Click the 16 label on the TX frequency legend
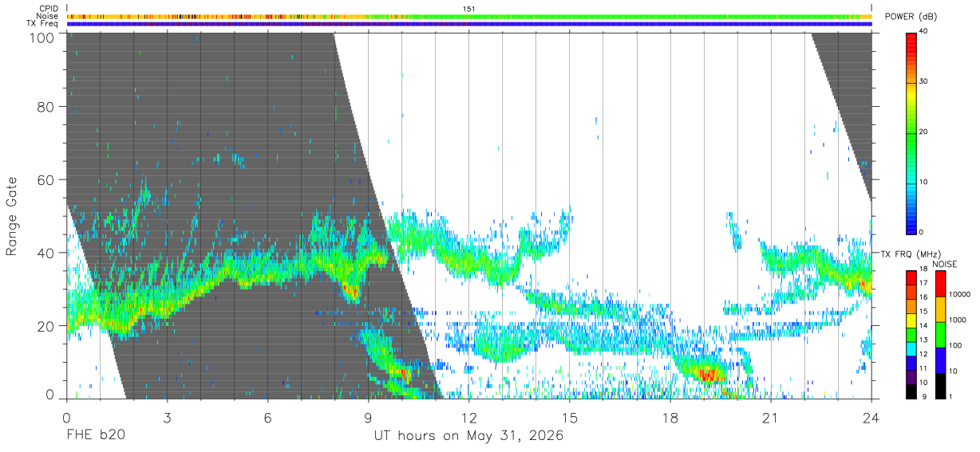The width and height of the screenshot is (980, 452). [x=923, y=297]
